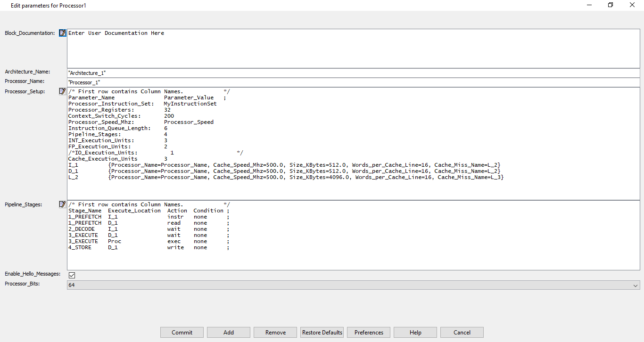Select Restore Defaults
644x342 pixels.
[x=322, y=332]
